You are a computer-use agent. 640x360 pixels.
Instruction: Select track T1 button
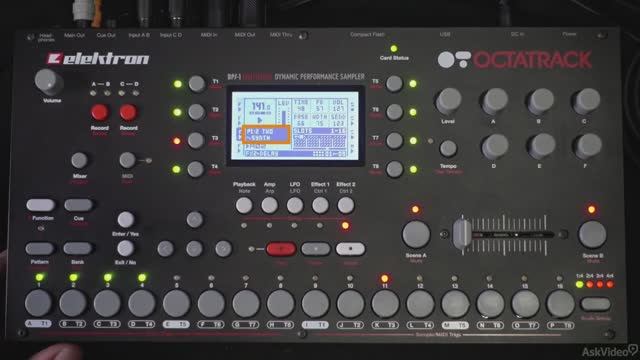[x=197, y=84]
